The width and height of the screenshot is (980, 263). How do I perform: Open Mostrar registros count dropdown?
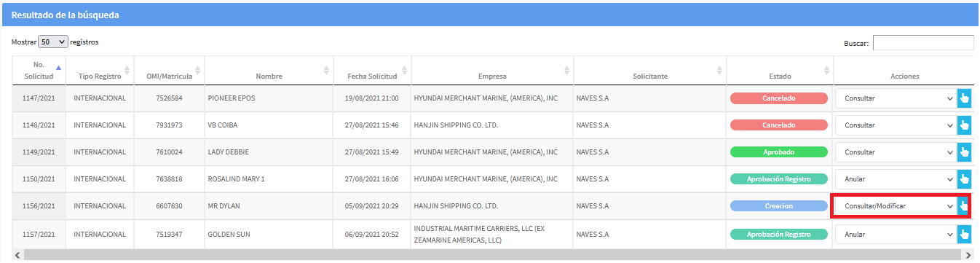point(53,42)
